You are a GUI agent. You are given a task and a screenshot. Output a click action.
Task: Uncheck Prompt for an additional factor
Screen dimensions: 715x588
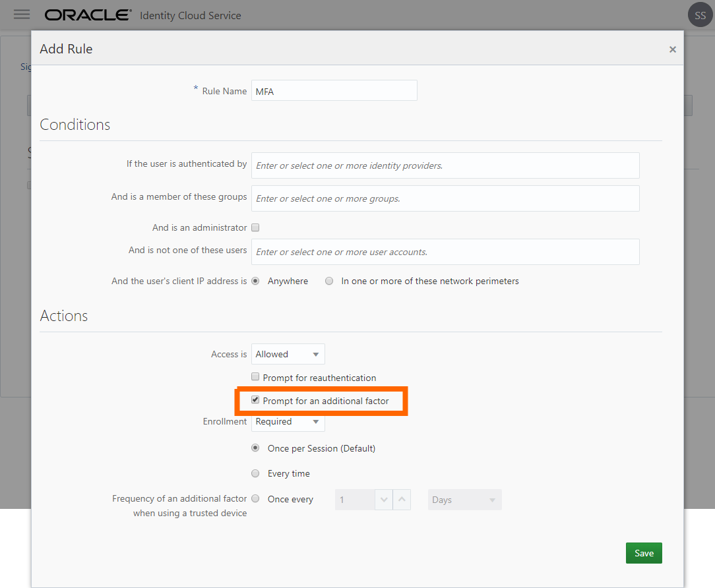(255, 400)
